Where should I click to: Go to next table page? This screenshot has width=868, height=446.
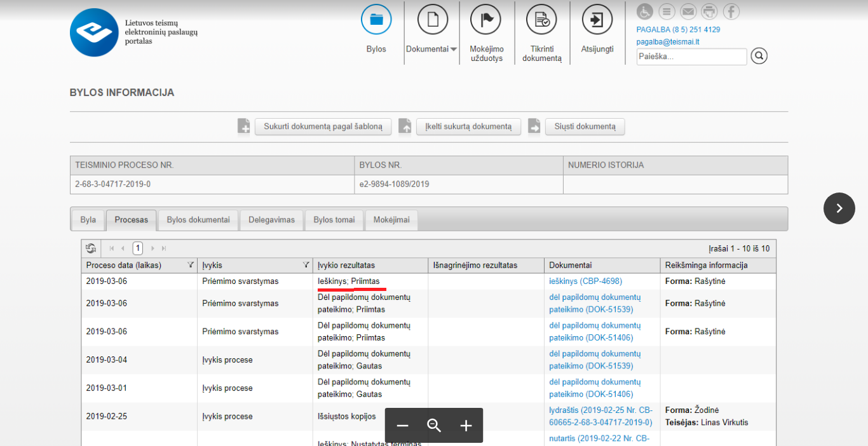[x=153, y=248]
